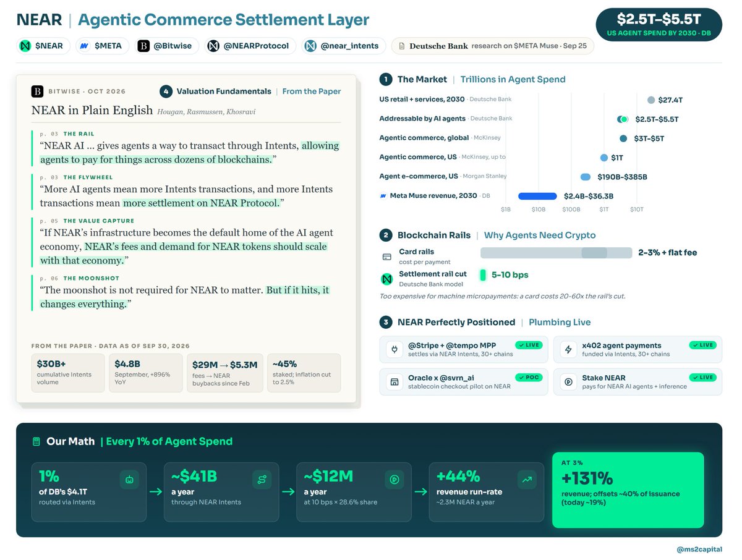Click the calculator icon beside Our Math
This screenshot has width=742, height=560.
36,441
